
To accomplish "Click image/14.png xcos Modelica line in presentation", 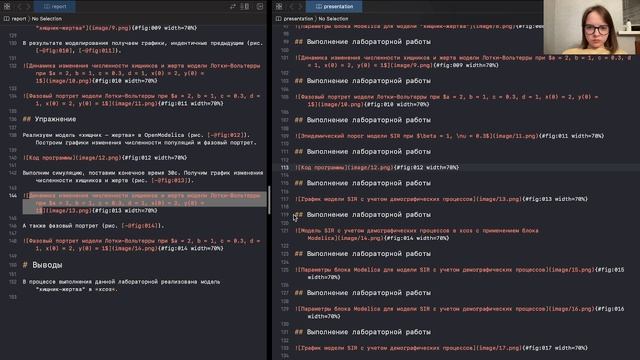I will point(417,234).
